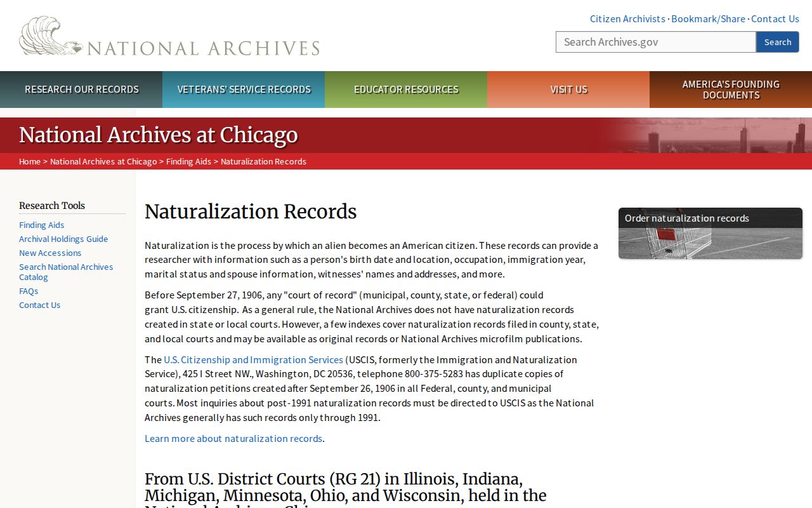The height and width of the screenshot is (508, 812).
Task: Click the National Archives eagle logo
Action: pos(169,37)
